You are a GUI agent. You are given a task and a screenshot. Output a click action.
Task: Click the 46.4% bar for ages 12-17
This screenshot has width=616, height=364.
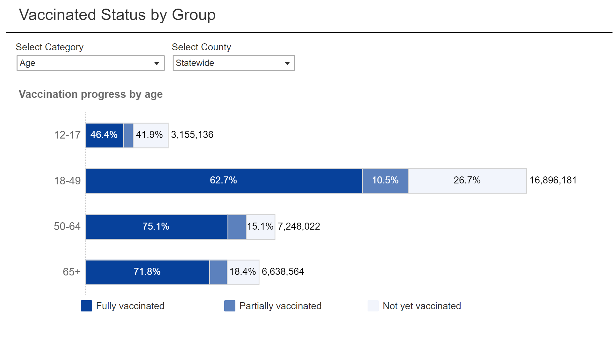tap(104, 135)
